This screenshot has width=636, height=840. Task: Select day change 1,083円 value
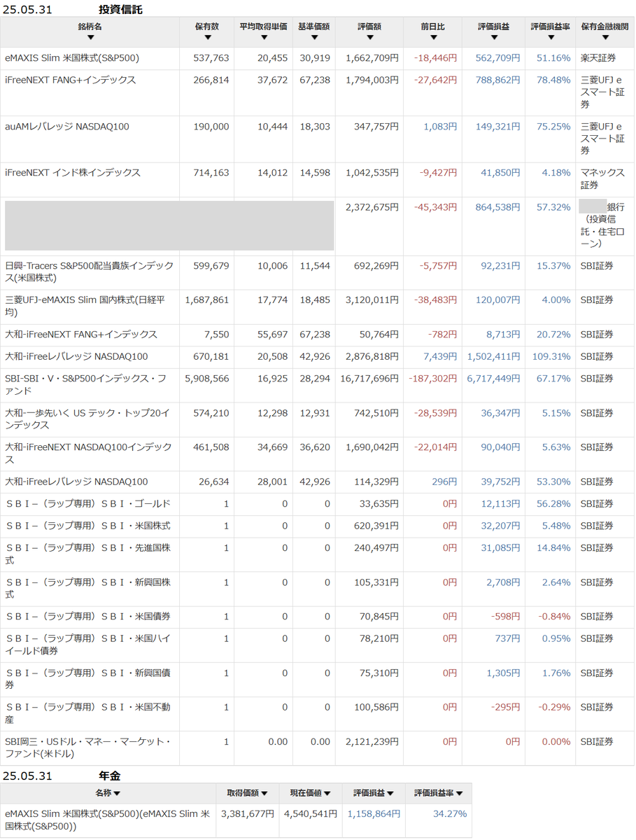pyautogui.click(x=440, y=127)
